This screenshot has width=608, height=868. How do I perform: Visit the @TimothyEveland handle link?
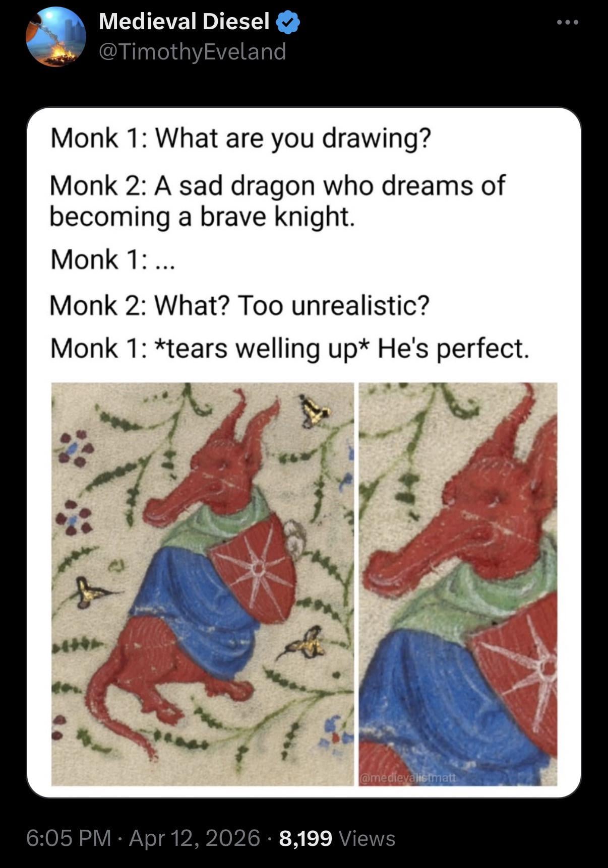pyautogui.click(x=193, y=52)
